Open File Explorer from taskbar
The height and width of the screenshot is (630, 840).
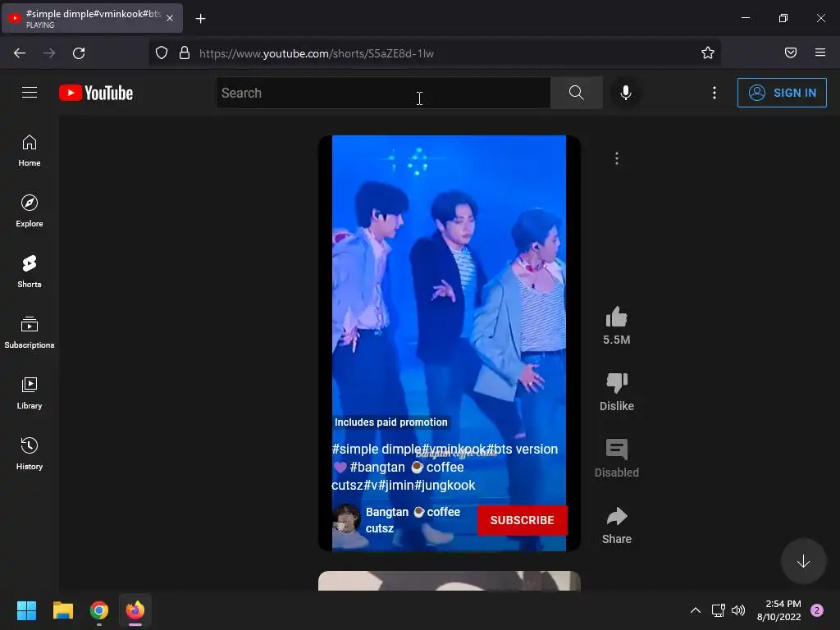62,610
